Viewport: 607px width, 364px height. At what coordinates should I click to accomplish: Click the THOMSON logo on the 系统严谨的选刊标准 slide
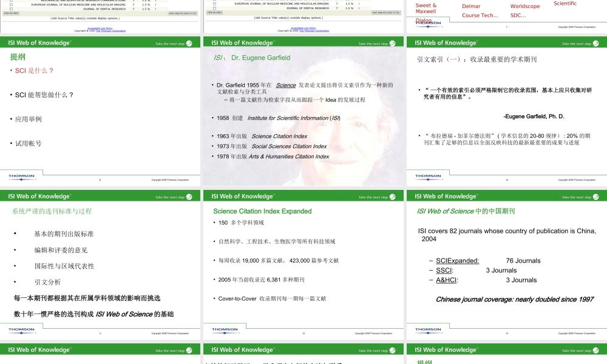pyautogui.click(x=22, y=329)
